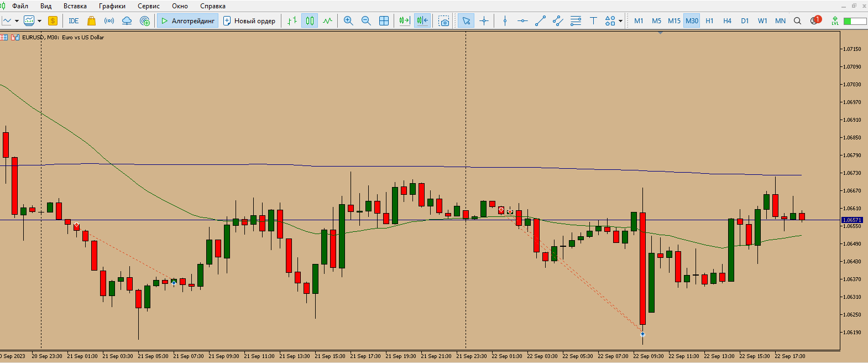868x363 pixels.
Task: Expand the graphical objects shapes dropdown
Action: [x=620, y=21]
